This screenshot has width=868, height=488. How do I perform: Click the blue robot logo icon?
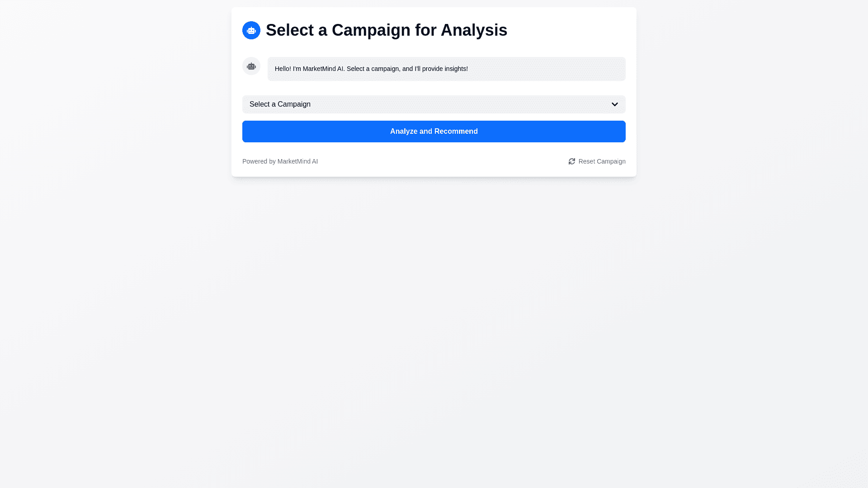(251, 30)
